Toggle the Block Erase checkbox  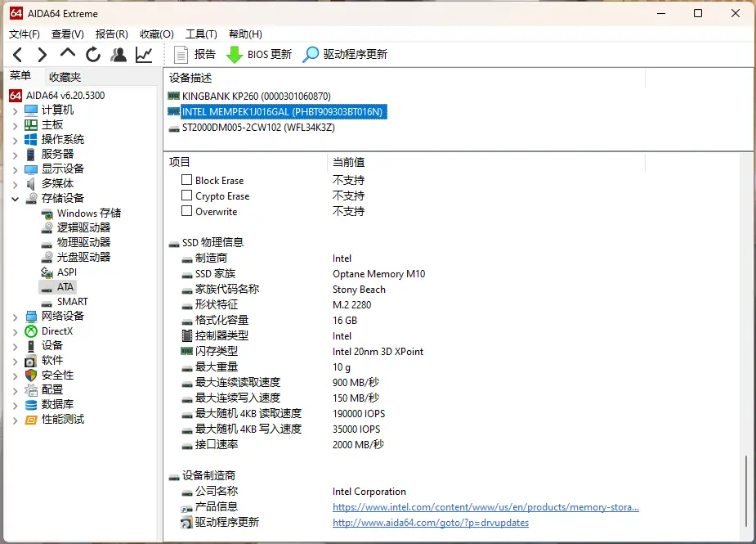tap(186, 180)
